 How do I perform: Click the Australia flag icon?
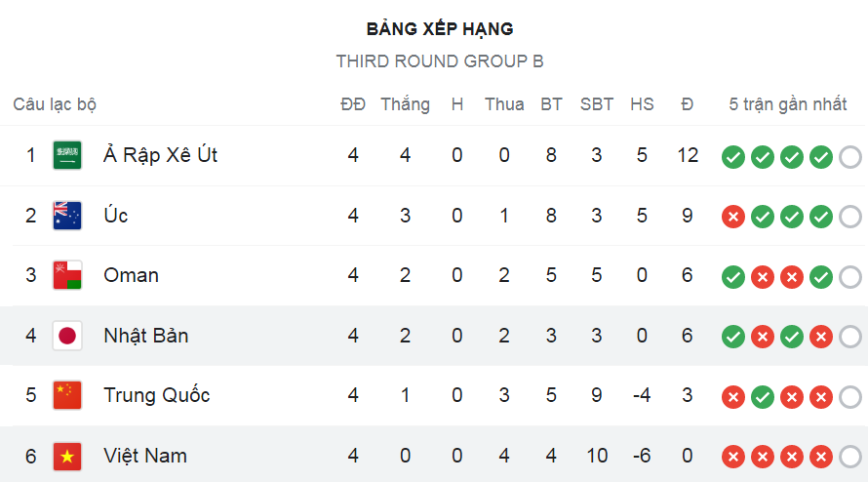(x=67, y=216)
